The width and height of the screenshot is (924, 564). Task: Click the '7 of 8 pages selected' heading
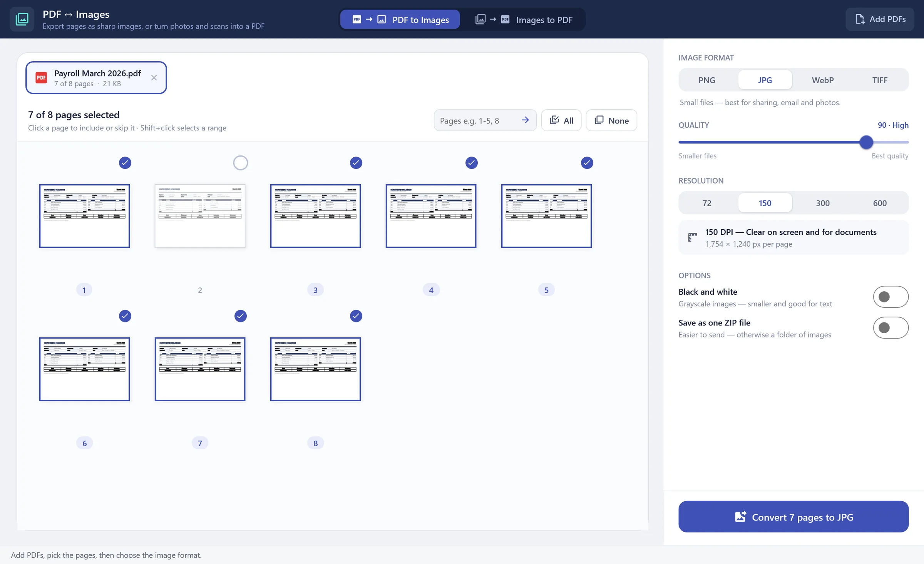pyautogui.click(x=74, y=115)
